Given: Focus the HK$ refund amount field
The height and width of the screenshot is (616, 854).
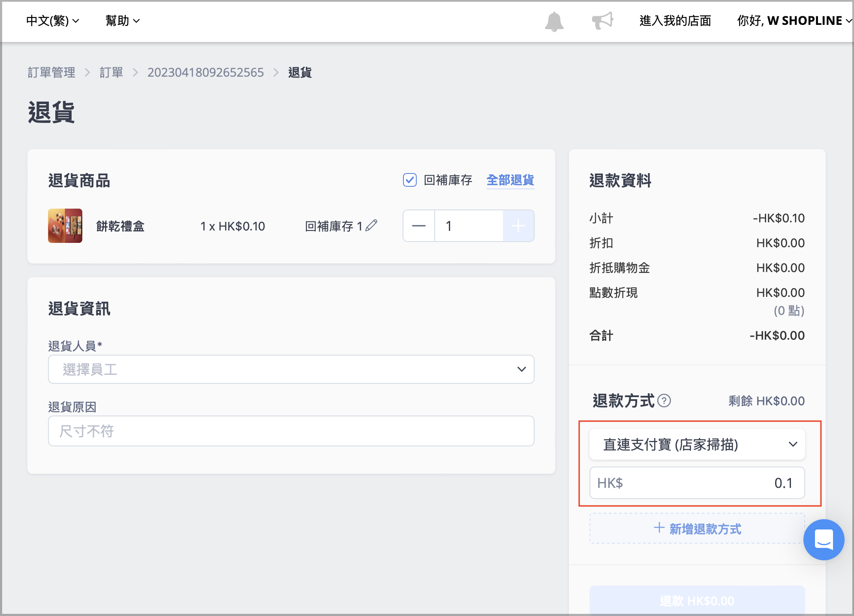Looking at the screenshot, I should tap(697, 483).
